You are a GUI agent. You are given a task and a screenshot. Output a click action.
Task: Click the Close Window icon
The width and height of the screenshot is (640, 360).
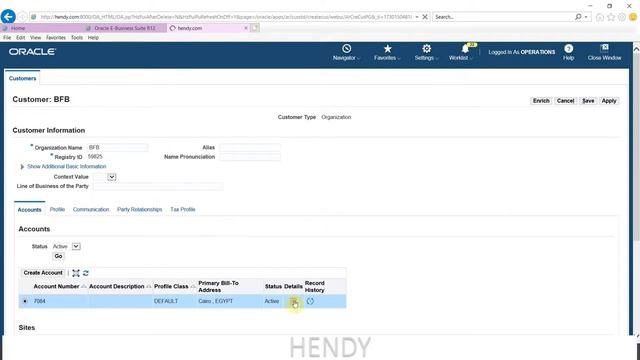coord(604,48)
